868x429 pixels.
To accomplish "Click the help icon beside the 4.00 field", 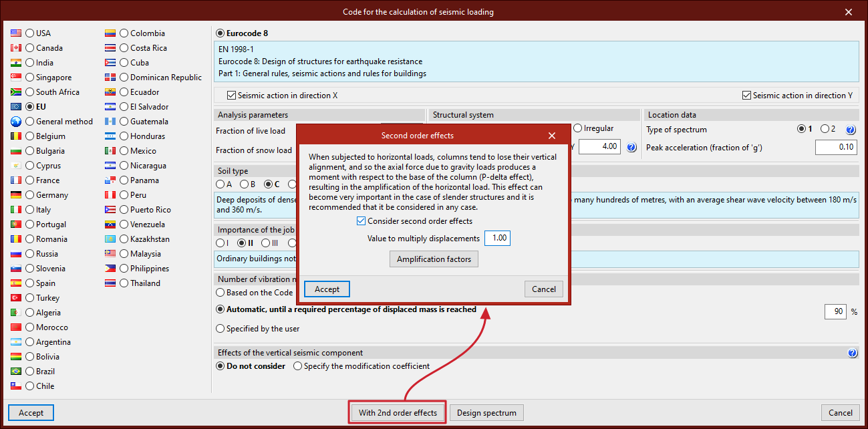I will coord(631,147).
